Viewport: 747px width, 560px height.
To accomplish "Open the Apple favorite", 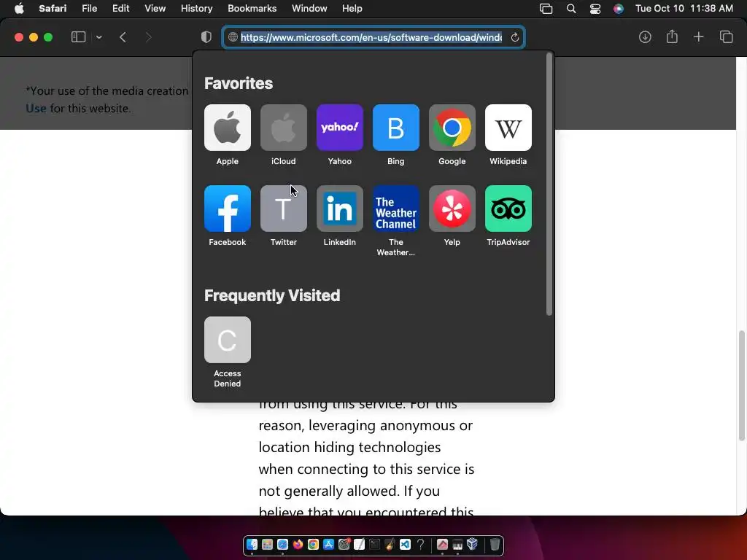I will pos(228,128).
